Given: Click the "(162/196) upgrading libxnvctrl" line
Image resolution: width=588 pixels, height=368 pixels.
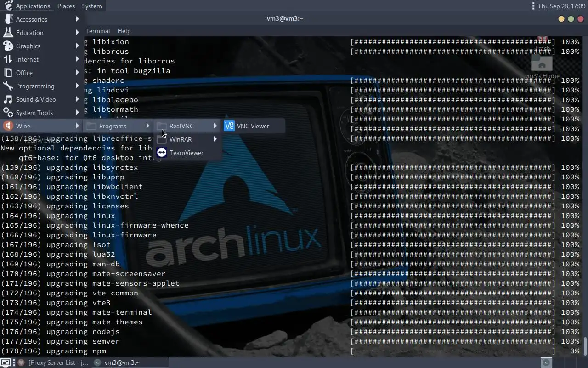Looking at the screenshot, I should tap(69, 196).
